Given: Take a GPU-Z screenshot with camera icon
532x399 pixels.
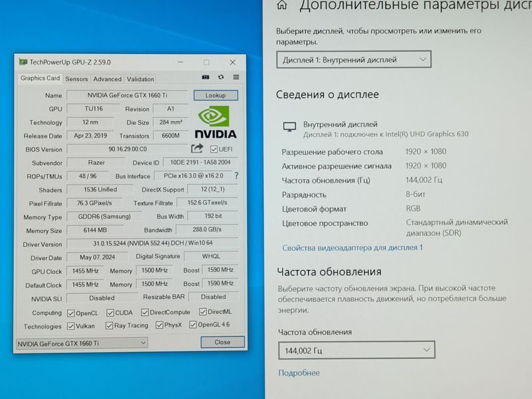Looking at the screenshot, I should click(x=205, y=77).
